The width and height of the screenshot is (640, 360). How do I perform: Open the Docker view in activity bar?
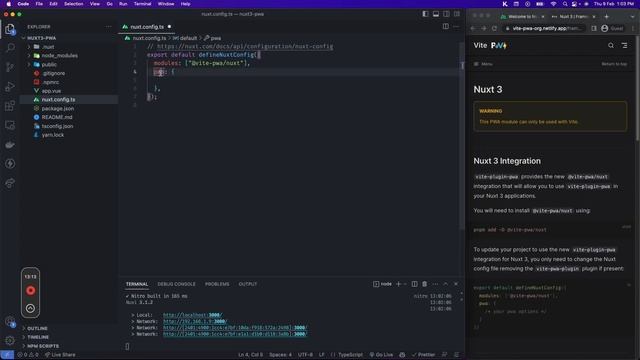(x=10, y=144)
